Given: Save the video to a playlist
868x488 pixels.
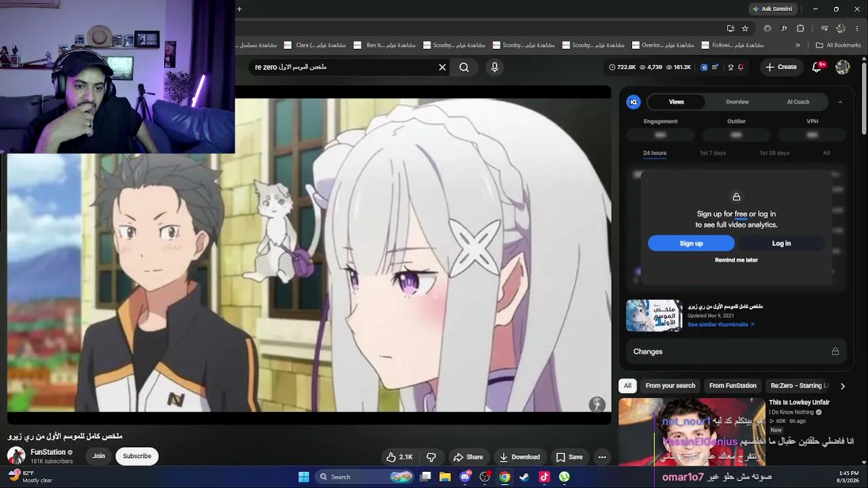Looking at the screenshot, I should (569, 457).
